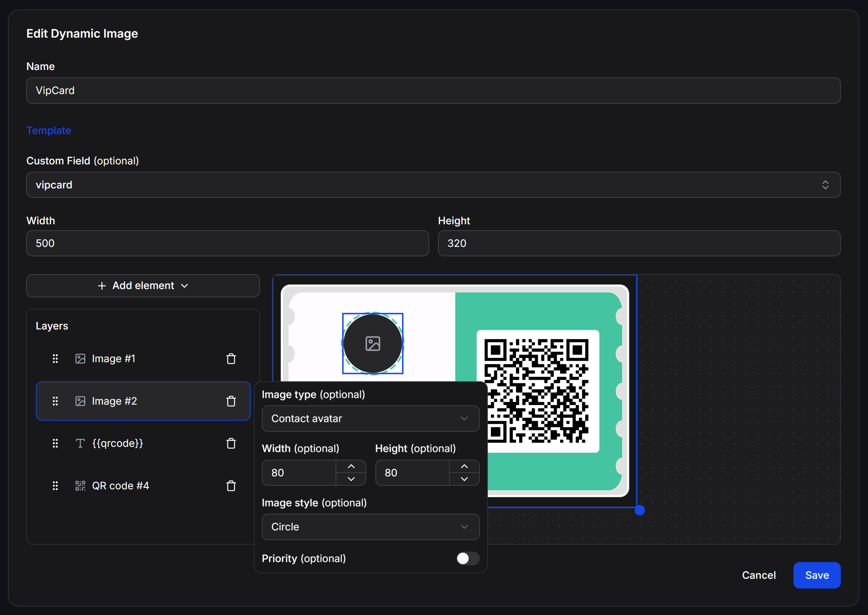The image size is (868, 615).
Task: Grab the drag handle of Image #1
Action: coord(55,359)
